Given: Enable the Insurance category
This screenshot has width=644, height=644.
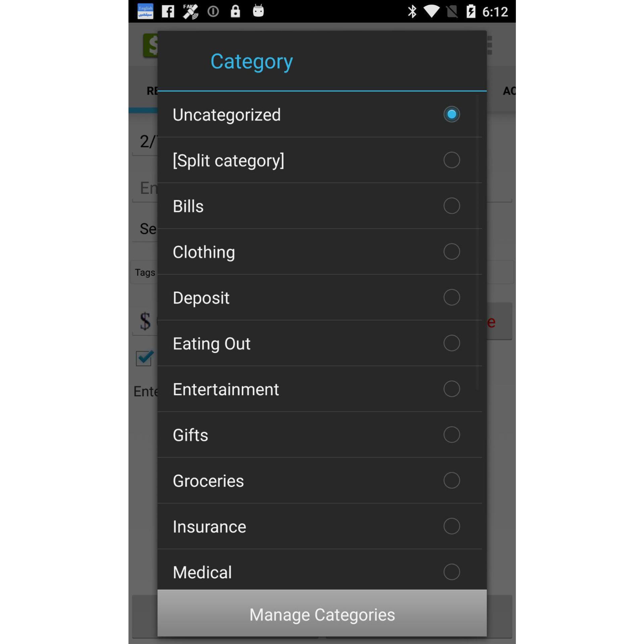Looking at the screenshot, I should tap(451, 526).
